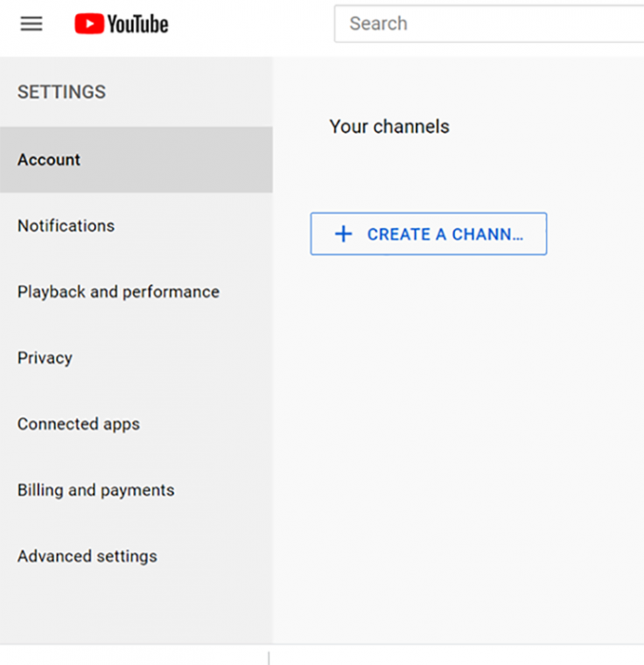
Task: Click blank space right of Your channels heading
Action: coord(547,126)
